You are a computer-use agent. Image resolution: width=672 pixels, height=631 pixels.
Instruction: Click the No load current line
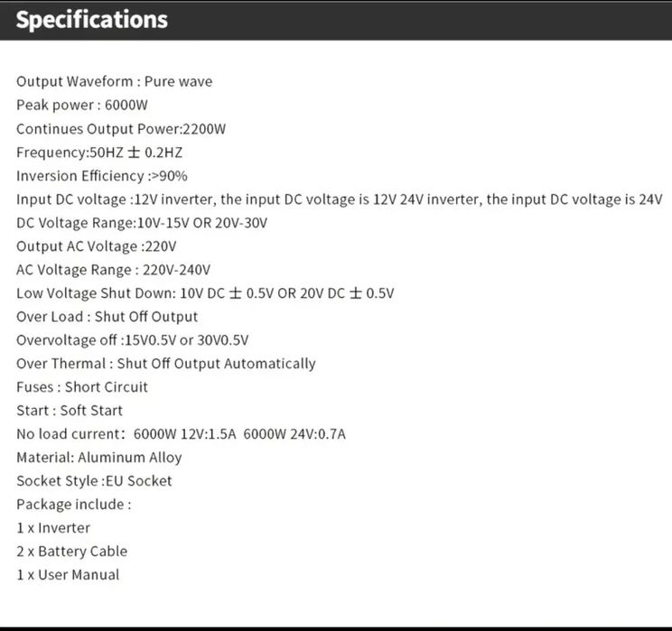click(181, 434)
